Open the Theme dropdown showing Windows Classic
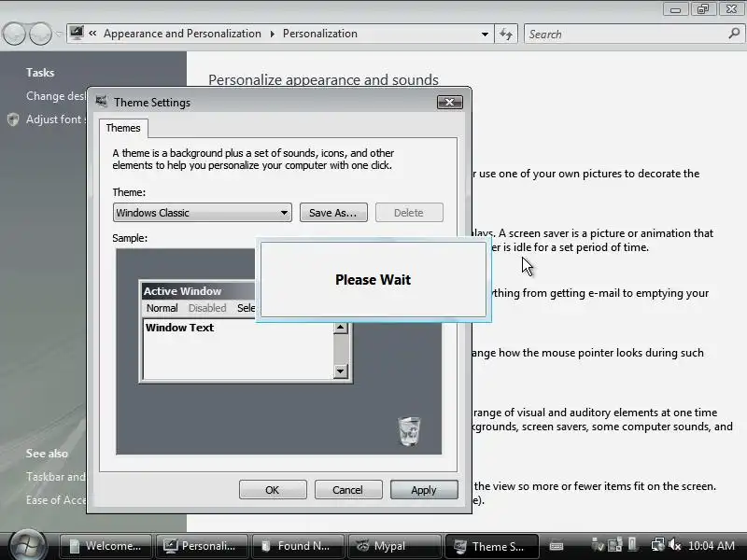The width and height of the screenshot is (747, 560). [x=203, y=213]
